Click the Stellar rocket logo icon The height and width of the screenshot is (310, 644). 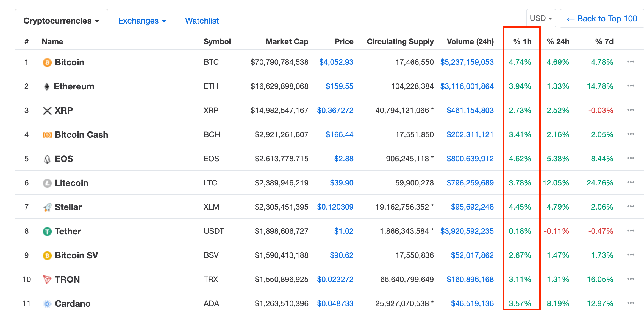(x=47, y=207)
